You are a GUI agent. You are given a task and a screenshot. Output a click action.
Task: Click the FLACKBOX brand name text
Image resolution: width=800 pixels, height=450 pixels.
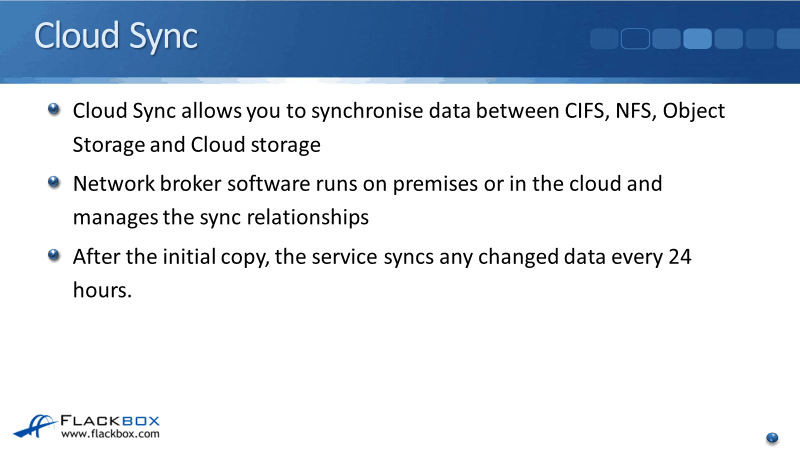click(x=110, y=420)
